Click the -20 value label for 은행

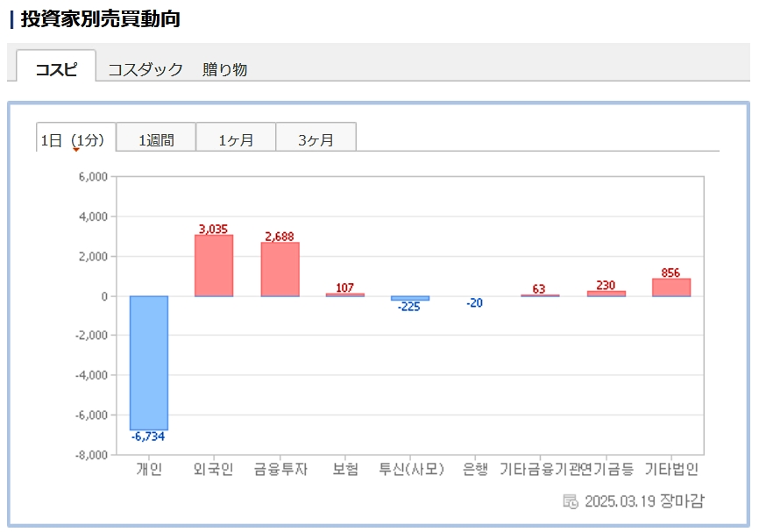[x=474, y=303]
